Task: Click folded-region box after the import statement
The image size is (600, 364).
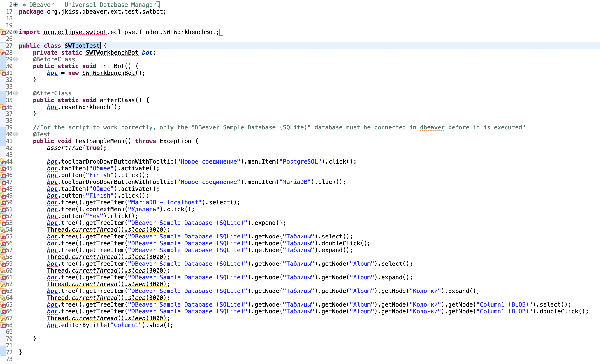Action: point(221,32)
